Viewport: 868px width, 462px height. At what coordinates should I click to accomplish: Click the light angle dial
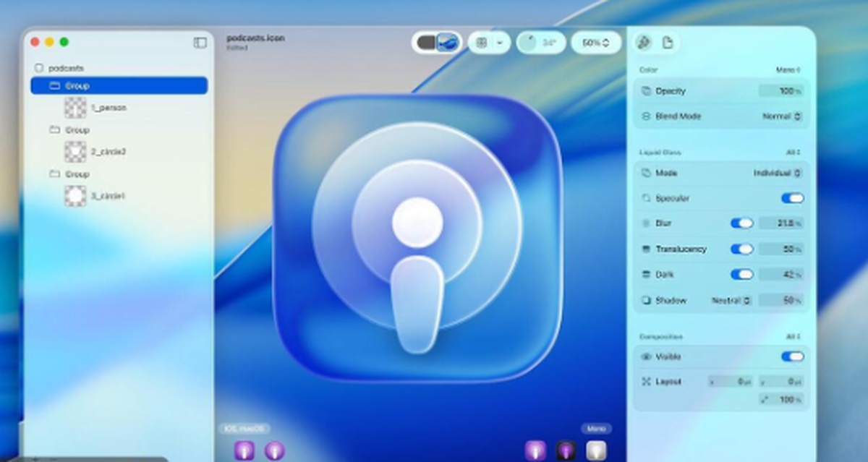[530, 43]
